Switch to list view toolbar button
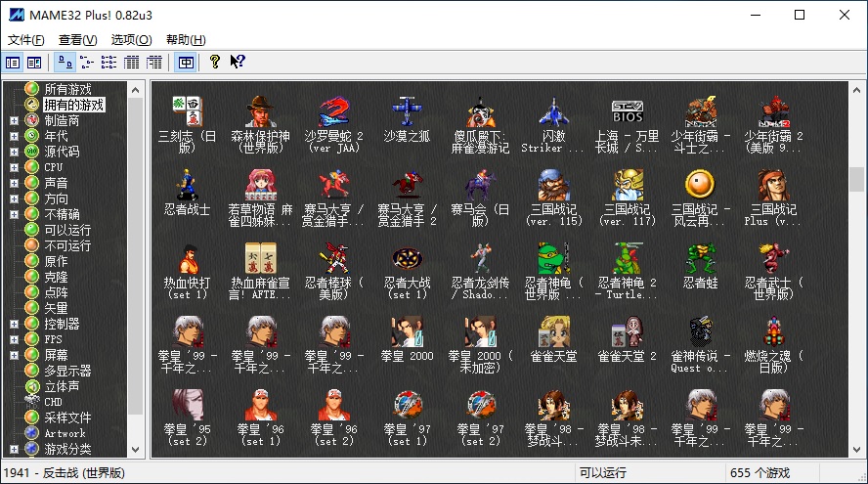 point(109,63)
